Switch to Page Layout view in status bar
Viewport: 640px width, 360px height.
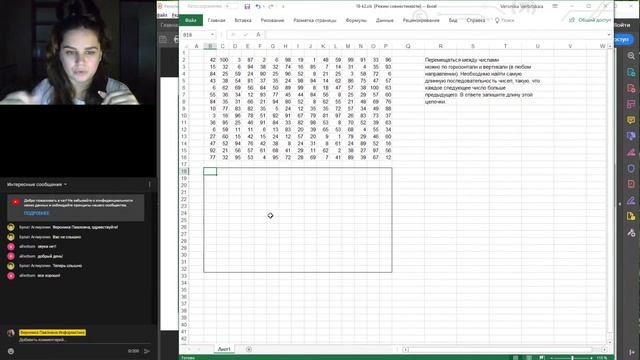click(529, 358)
